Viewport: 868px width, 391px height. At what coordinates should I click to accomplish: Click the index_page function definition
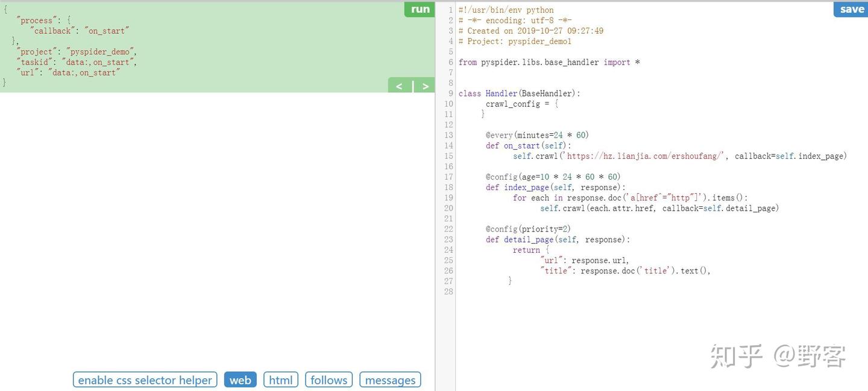point(527,187)
